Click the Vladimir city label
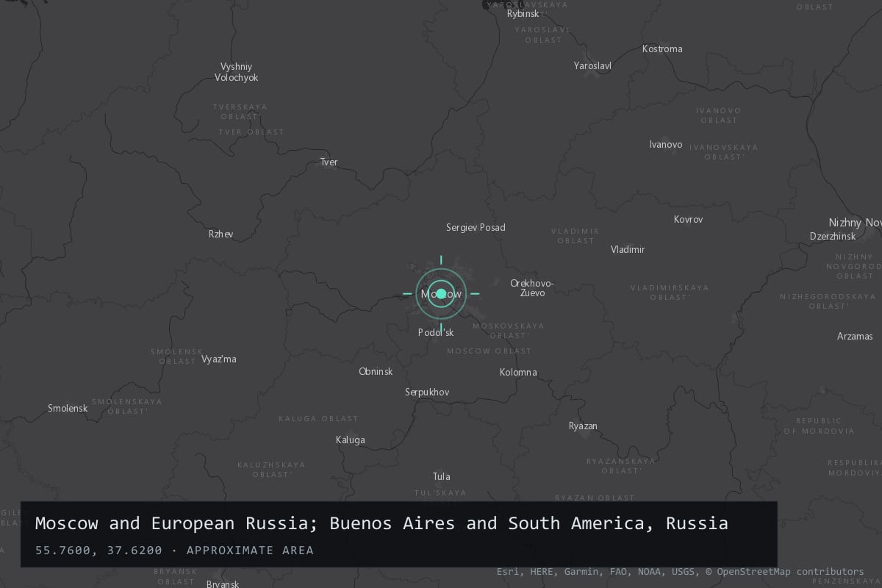This screenshot has height=588, width=882. 628,250
